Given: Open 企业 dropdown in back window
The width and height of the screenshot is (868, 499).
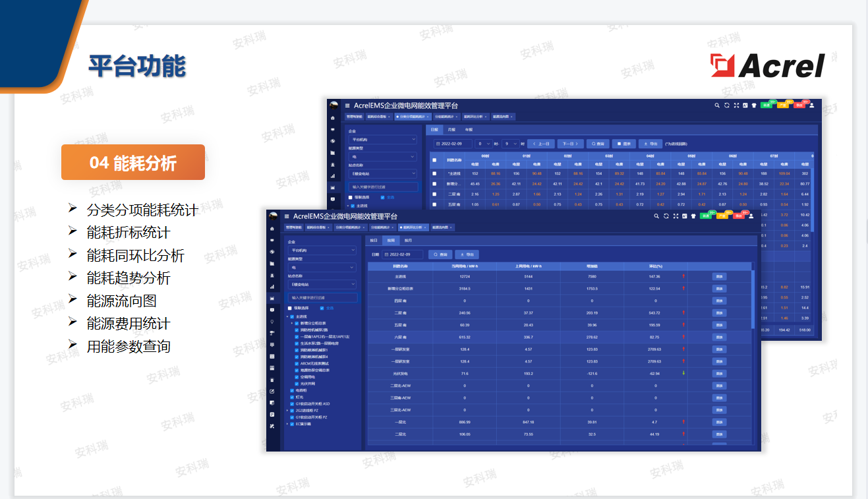Looking at the screenshot, I should 383,140.
